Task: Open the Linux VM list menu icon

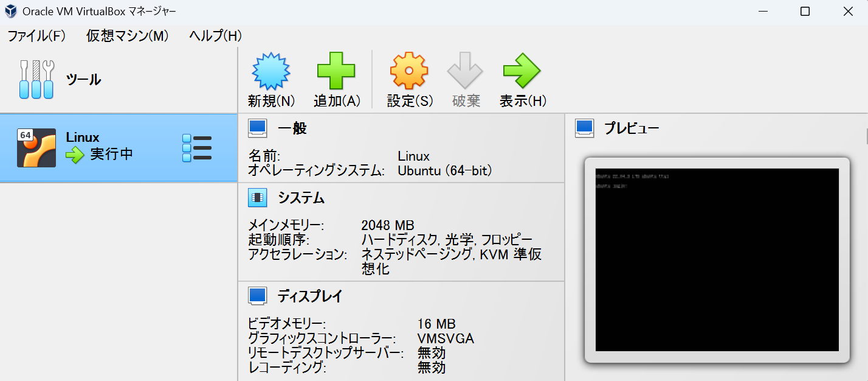Action: (197, 149)
